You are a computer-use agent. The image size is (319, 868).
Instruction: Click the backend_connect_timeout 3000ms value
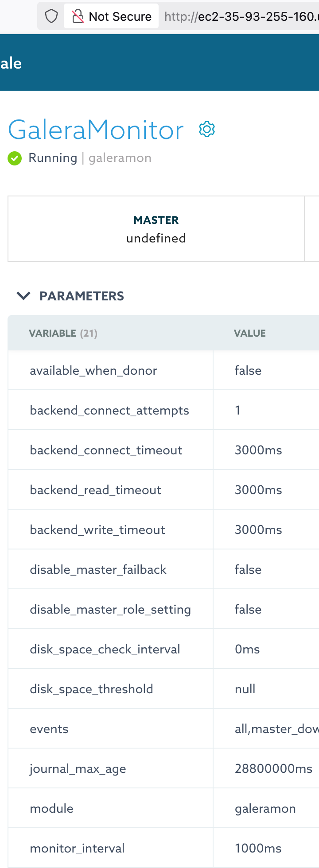click(258, 450)
